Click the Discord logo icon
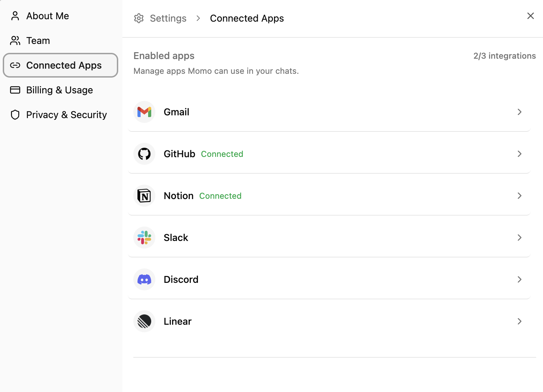The height and width of the screenshot is (392, 543). 144,279
